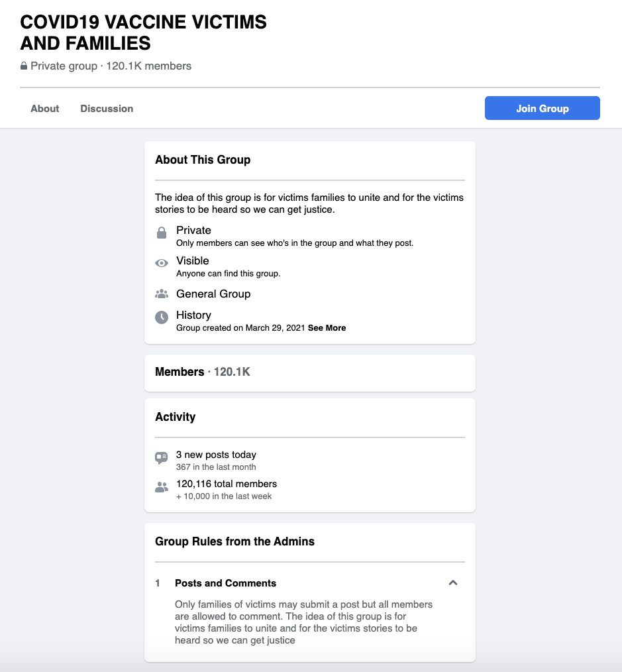The width and height of the screenshot is (622, 672).
Task: Click the people icon beside General Group
Action: [162, 294]
